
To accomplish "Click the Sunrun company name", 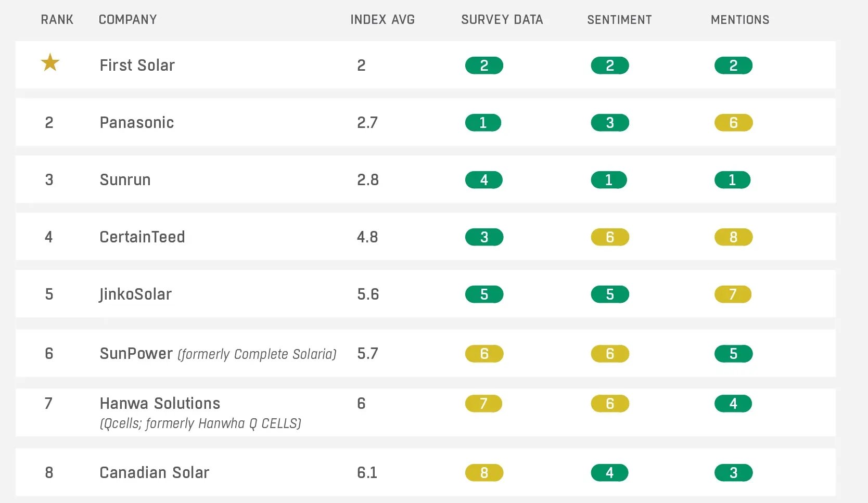I will tap(125, 180).
